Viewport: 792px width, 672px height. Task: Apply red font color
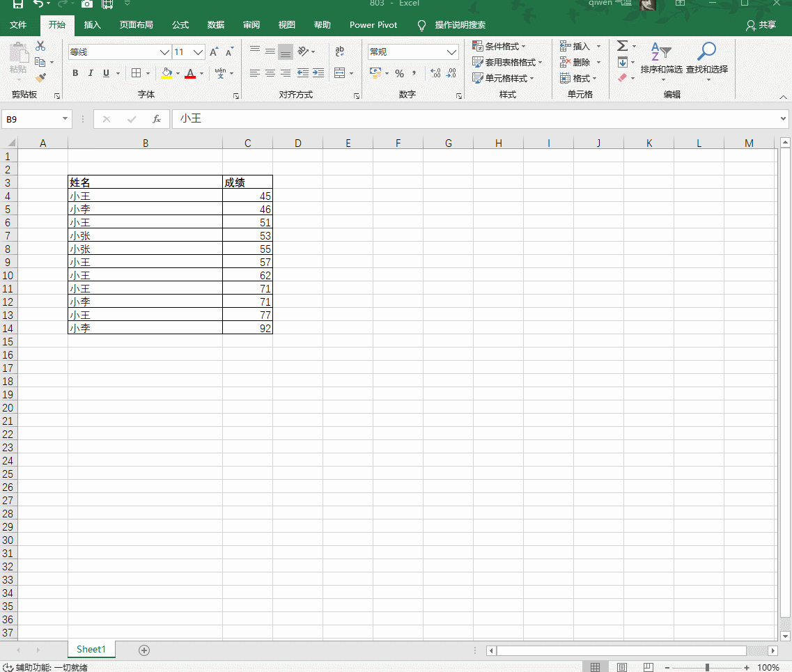tap(190, 73)
